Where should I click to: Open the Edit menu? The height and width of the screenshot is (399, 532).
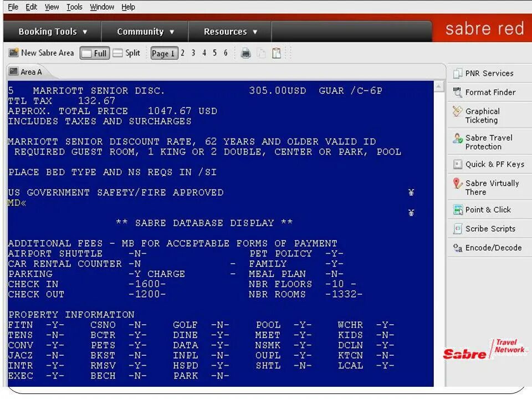coord(31,7)
